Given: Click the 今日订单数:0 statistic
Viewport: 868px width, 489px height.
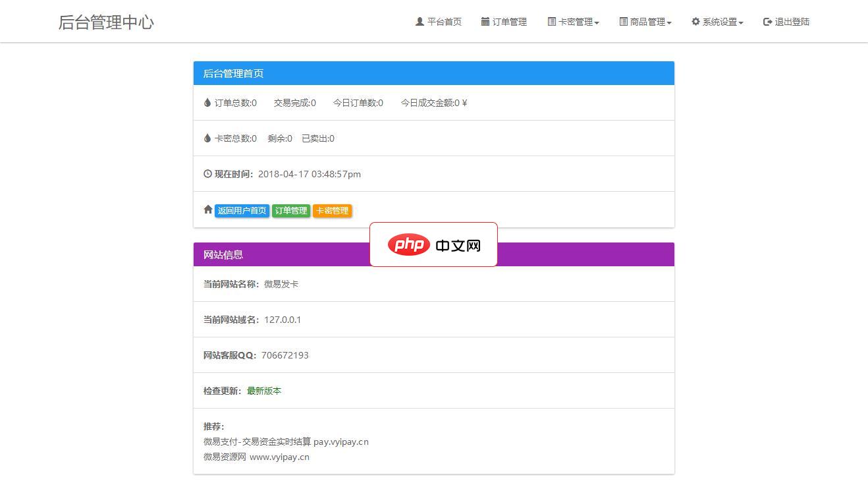Looking at the screenshot, I should [358, 103].
